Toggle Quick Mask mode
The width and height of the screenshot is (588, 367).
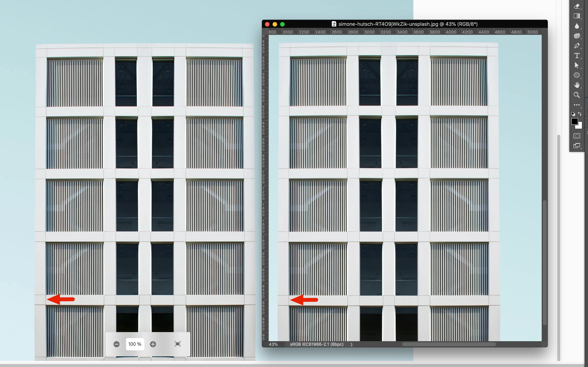(577, 136)
